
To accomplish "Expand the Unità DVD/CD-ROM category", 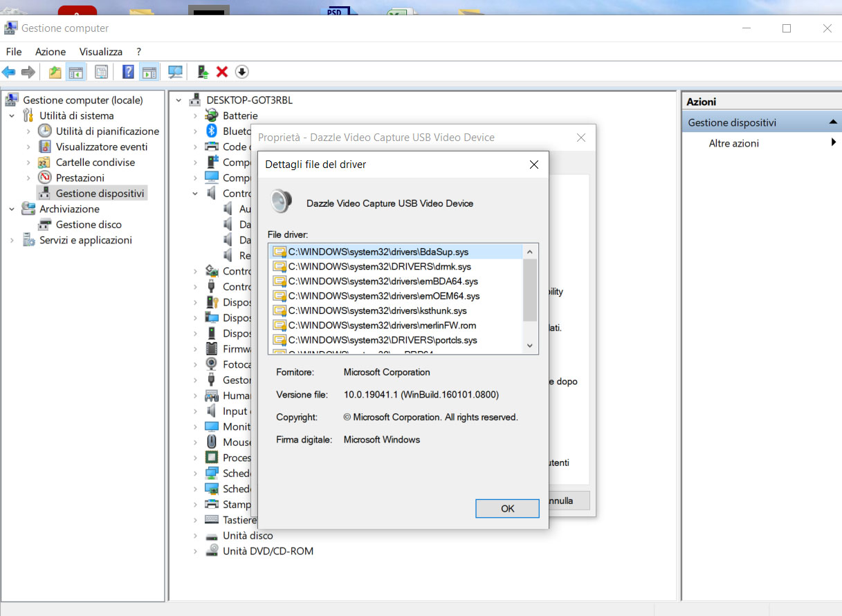I will [x=195, y=551].
